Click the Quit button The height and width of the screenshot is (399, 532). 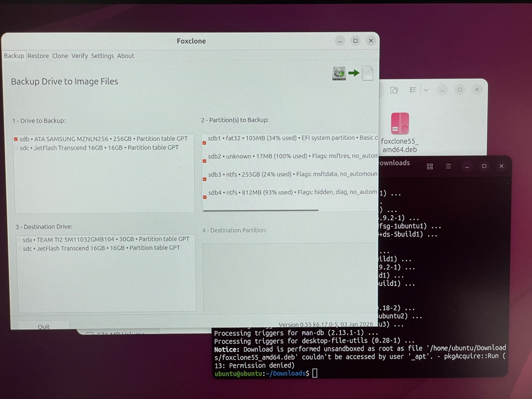coord(44,326)
